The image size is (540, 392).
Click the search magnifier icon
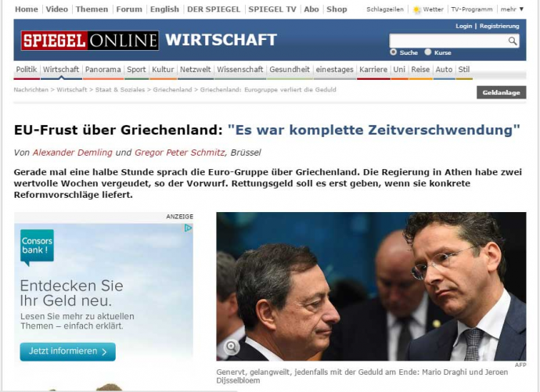pos(513,41)
